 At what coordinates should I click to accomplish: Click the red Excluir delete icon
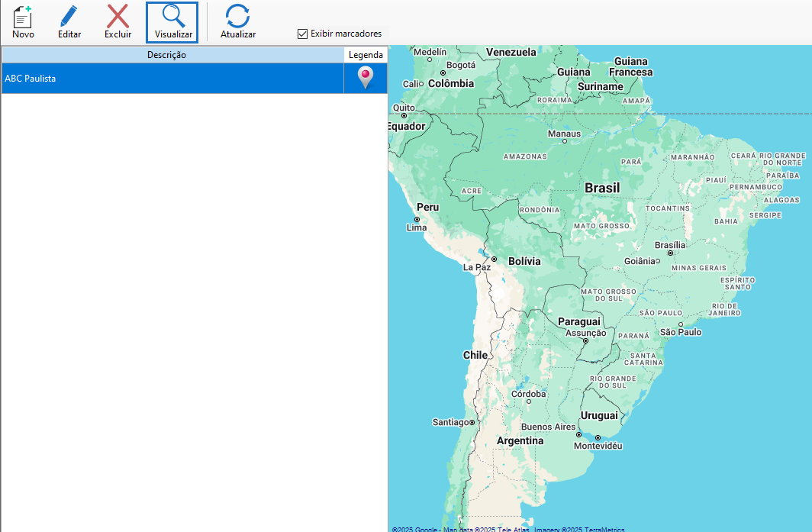pyautogui.click(x=117, y=21)
